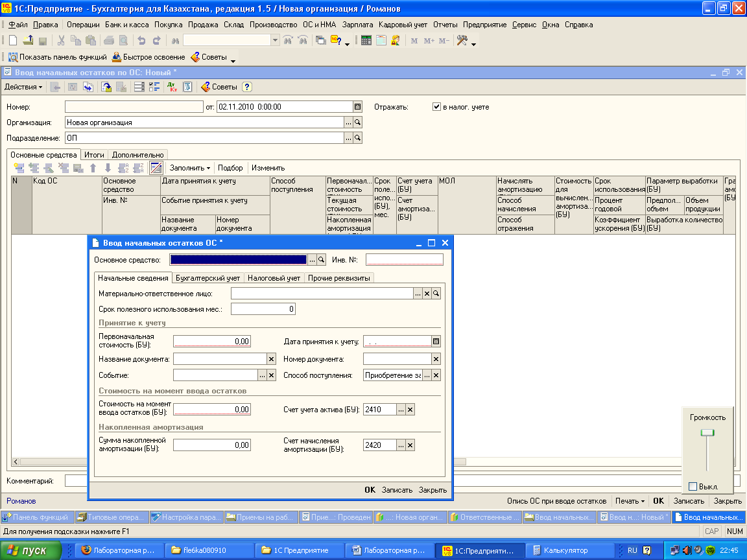Click the Срок полезного использования мес. field

[263, 309]
